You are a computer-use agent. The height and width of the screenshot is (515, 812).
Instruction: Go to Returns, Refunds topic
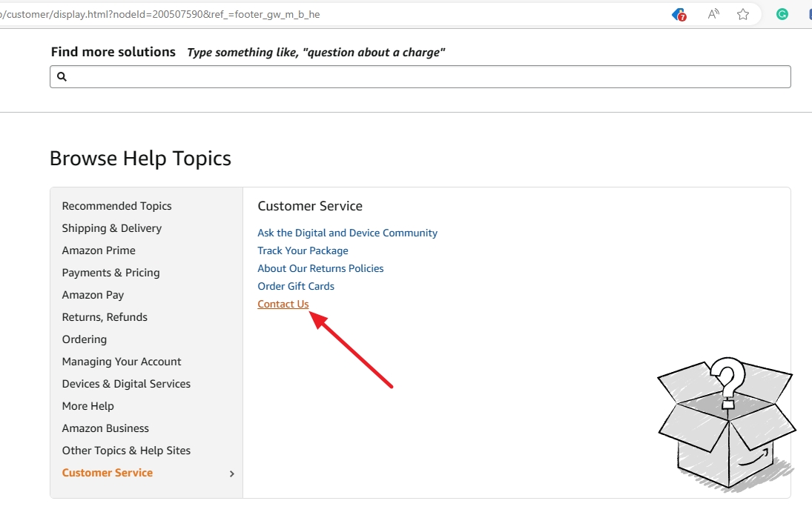(105, 317)
